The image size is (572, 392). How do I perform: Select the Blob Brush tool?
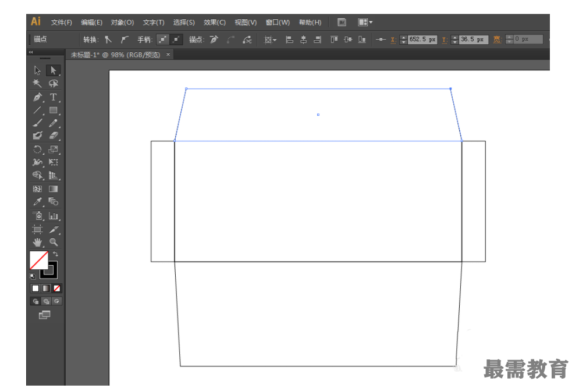pos(37,136)
